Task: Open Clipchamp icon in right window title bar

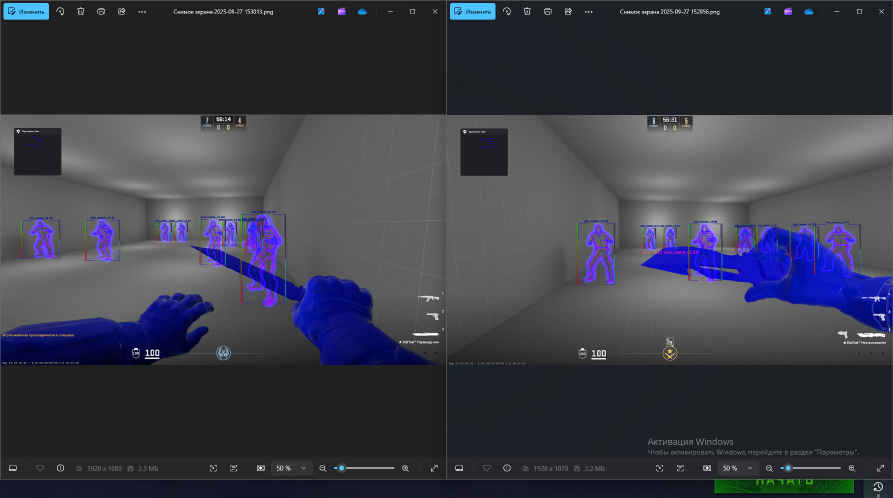Action: tap(788, 11)
